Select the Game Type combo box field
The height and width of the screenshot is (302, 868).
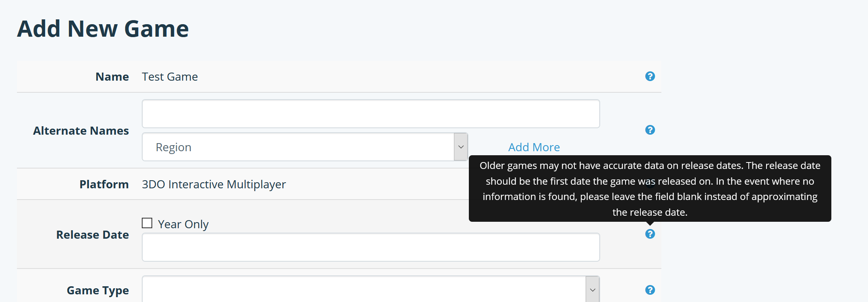371,289
